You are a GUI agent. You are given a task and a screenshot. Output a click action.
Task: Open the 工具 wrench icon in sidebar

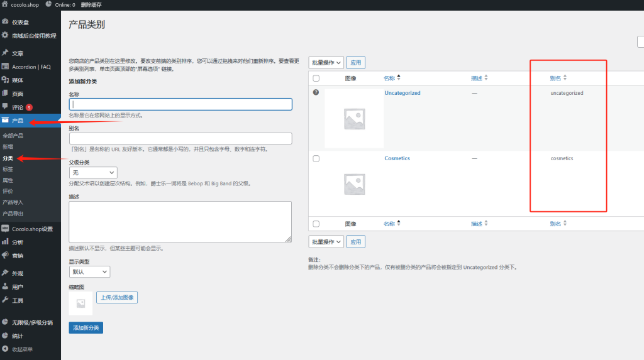point(6,300)
